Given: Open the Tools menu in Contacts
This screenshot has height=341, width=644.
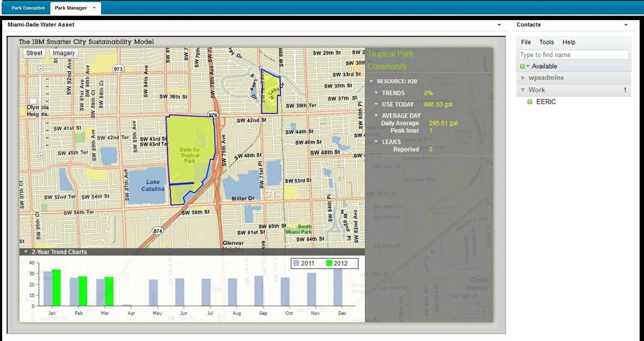Looking at the screenshot, I should point(547,42).
